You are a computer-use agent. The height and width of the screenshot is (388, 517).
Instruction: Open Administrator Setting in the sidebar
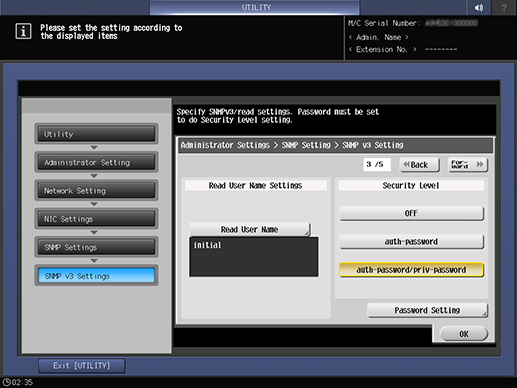pos(96,162)
